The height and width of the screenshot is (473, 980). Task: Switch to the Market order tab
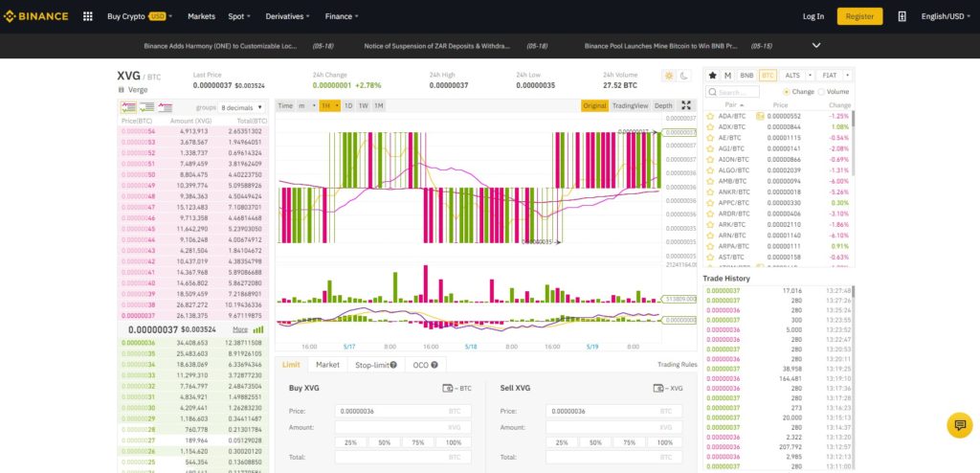tap(327, 365)
